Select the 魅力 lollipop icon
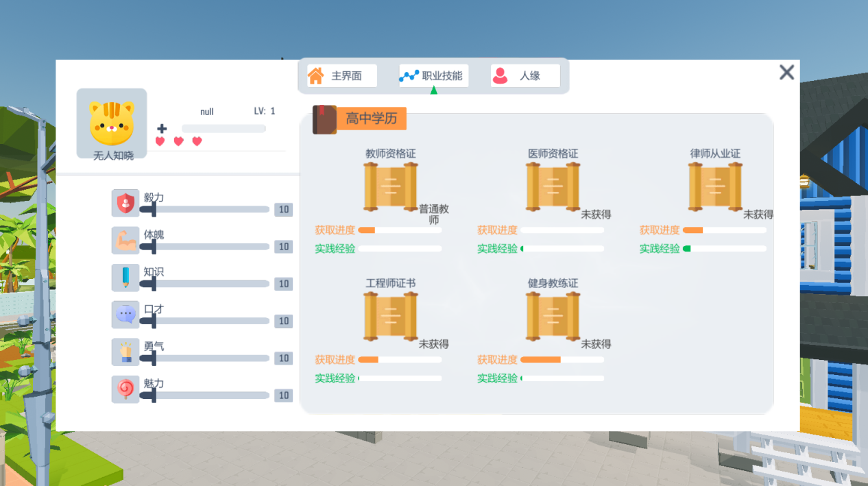This screenshot has width=868, height=486. [125, 389]
